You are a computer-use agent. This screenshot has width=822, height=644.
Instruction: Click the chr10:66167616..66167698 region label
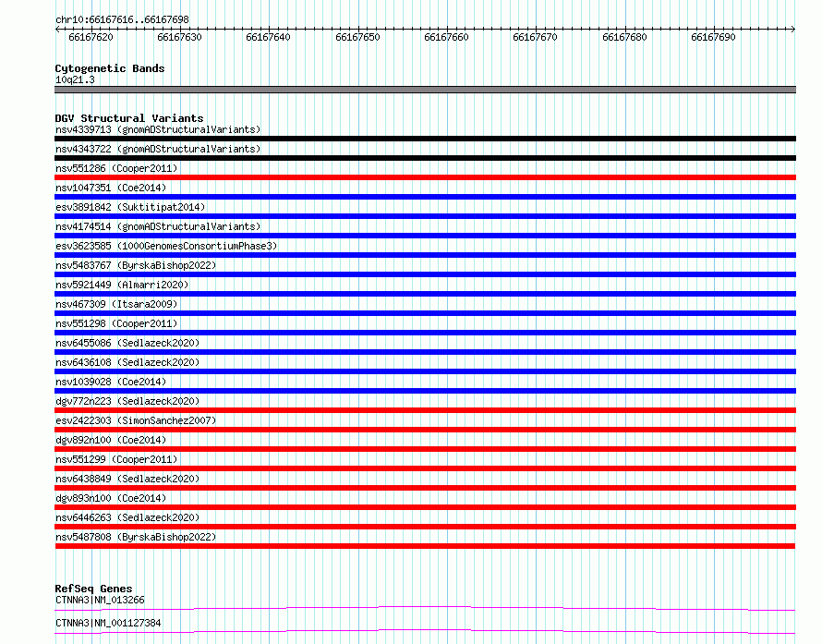click(122, 19)
